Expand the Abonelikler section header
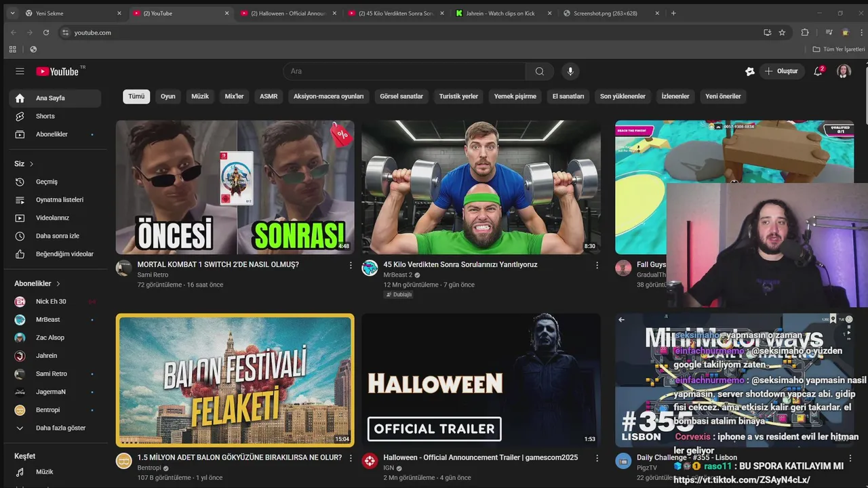Image resolution: width=868 pixels, height=488 pixels. [x=37, y=283]
